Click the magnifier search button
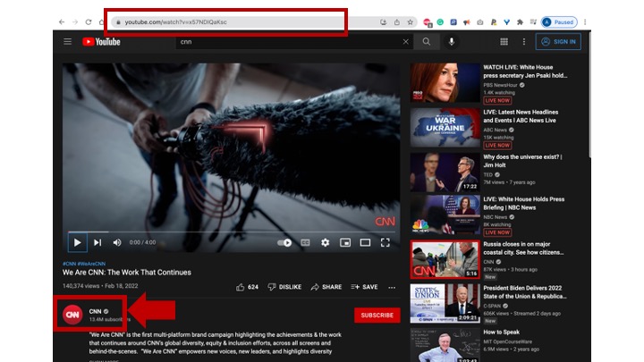 427,42
